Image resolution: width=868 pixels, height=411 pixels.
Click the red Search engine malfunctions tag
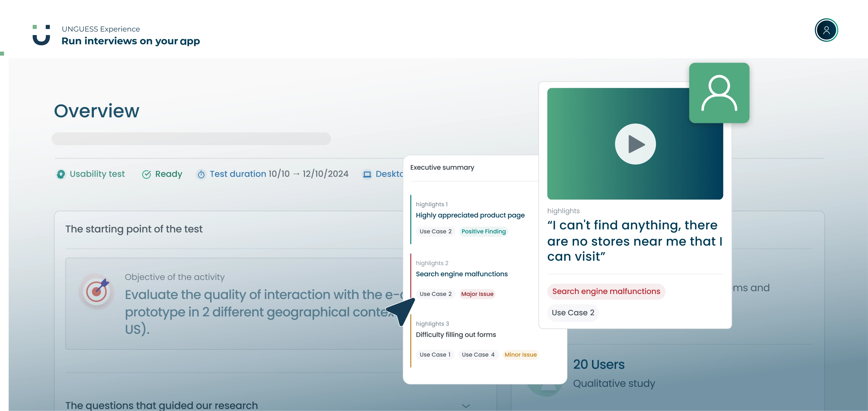tap(606, 291)
